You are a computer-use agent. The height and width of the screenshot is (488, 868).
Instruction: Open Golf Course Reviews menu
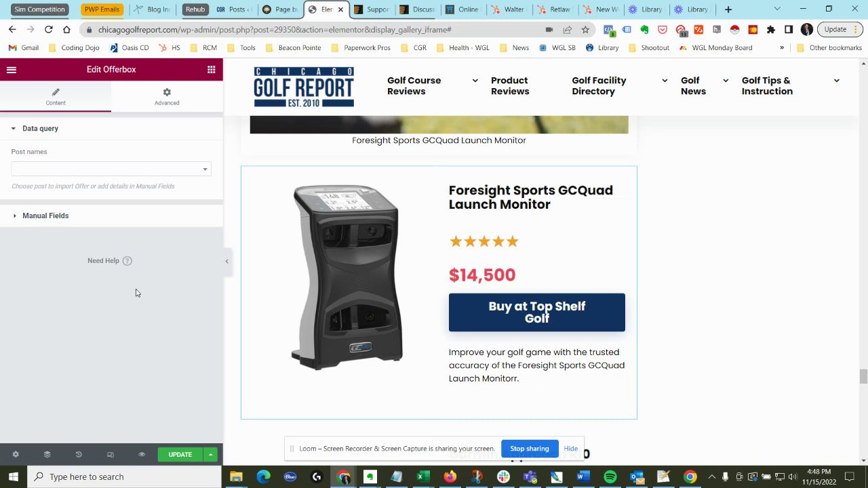click(x=414, y=86)
